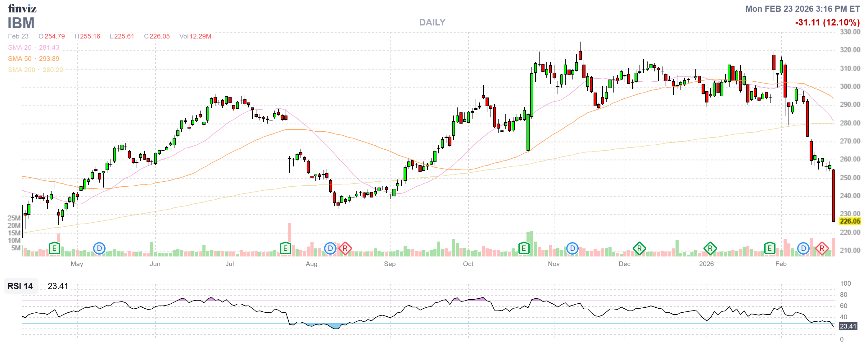Click the RSI 14 indicator badge

point(20,286)
